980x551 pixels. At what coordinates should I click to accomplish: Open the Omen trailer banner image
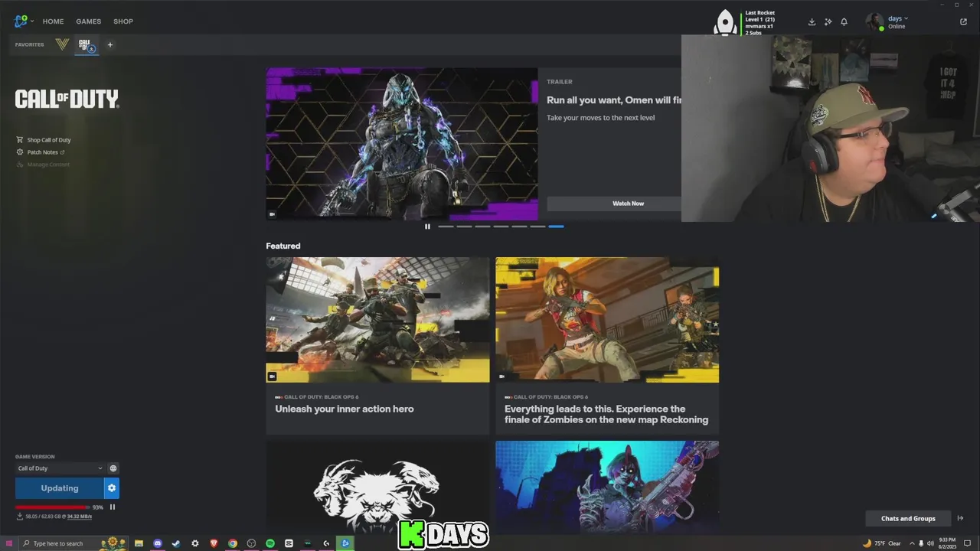click(x=401, y=144)
